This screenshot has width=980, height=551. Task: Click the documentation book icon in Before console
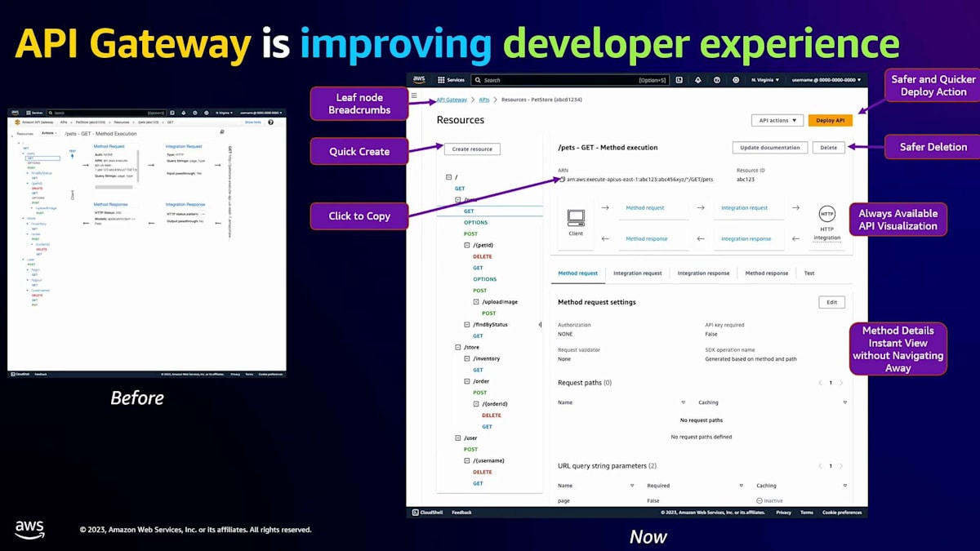222,131
